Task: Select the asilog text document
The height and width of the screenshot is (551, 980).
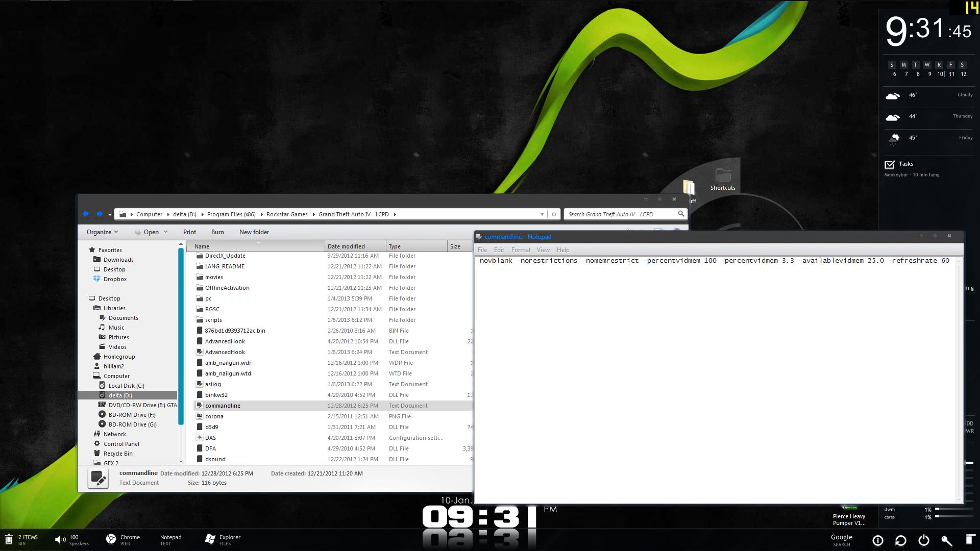Action: pos(213,384)
